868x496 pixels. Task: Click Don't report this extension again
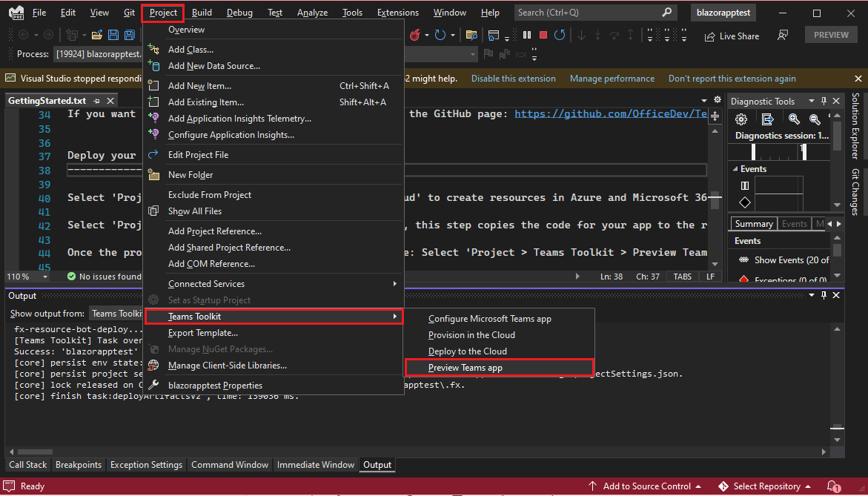[x=732, y=79]
